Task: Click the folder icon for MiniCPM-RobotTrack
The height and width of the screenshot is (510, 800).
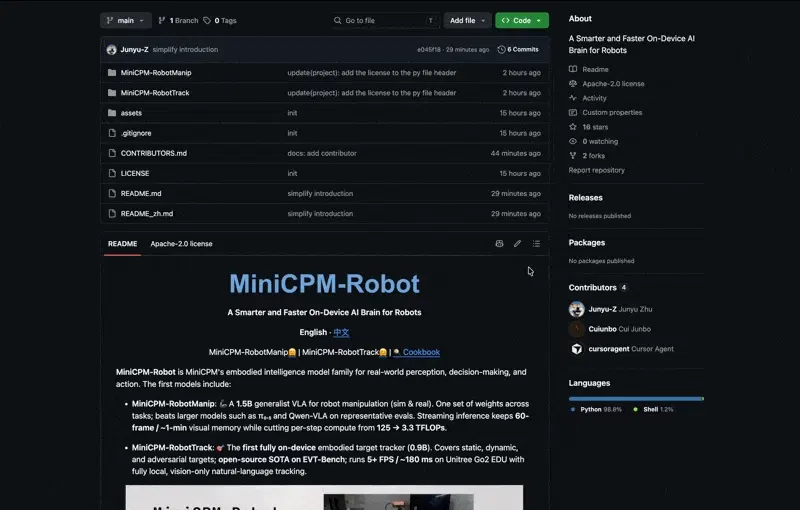Action: pos(112,93)
